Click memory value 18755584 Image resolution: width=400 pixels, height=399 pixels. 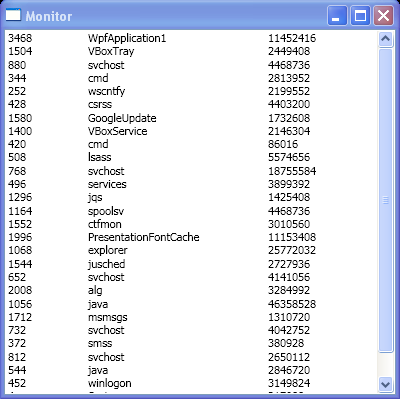292,171
